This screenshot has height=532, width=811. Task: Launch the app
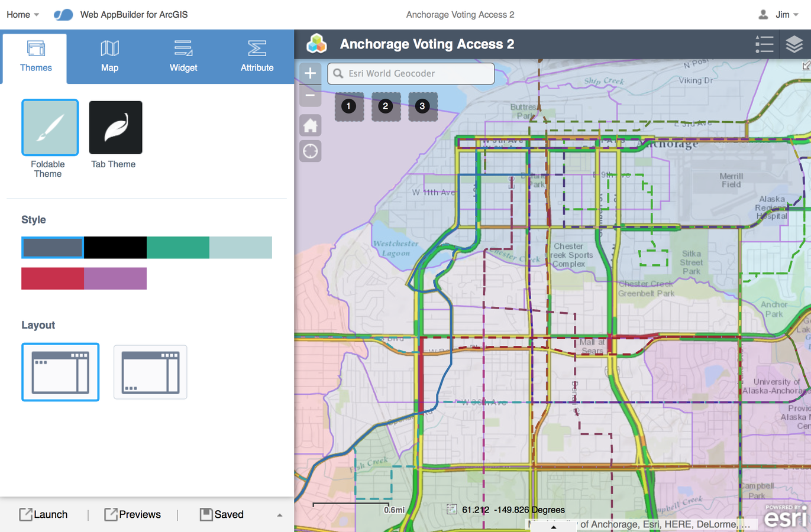click(44, 514)
